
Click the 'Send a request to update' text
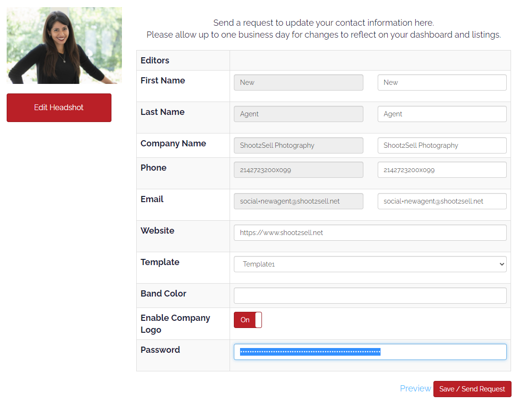pyautogui.click(x=324, y=23)
